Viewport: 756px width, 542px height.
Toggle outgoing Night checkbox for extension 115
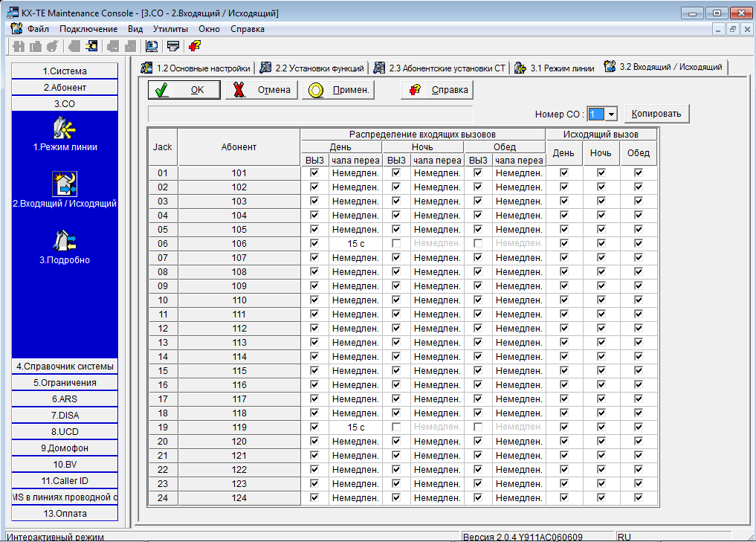tap(601, 370)
